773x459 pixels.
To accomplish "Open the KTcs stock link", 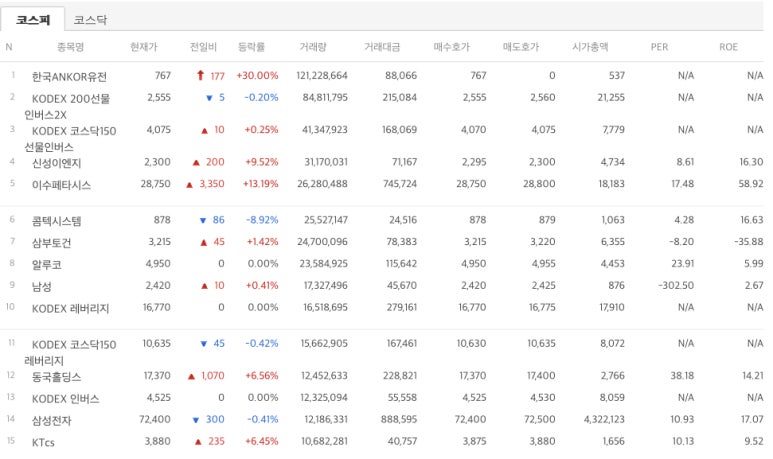I will click(43, 442).
